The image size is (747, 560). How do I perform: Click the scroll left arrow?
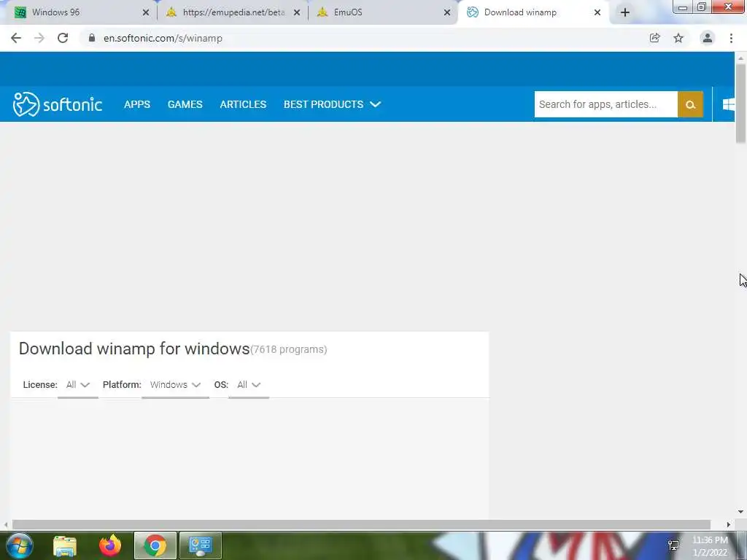tap(5, 524)
